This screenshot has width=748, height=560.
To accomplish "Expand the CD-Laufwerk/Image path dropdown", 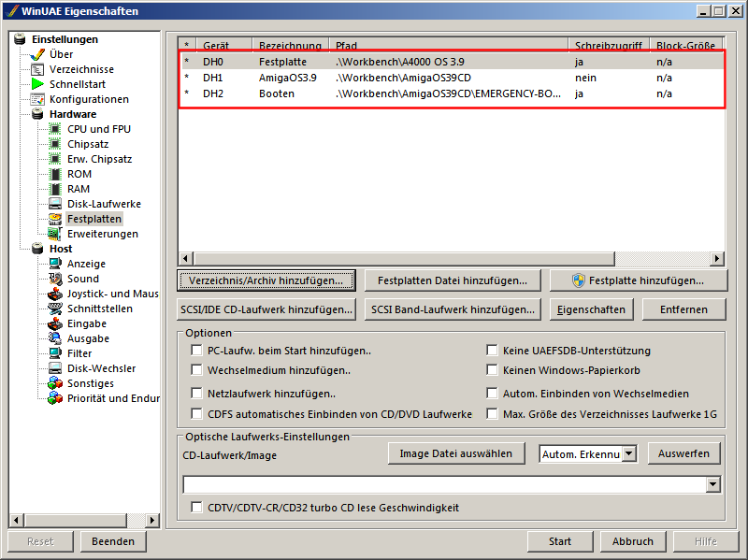I will (716, 483).
